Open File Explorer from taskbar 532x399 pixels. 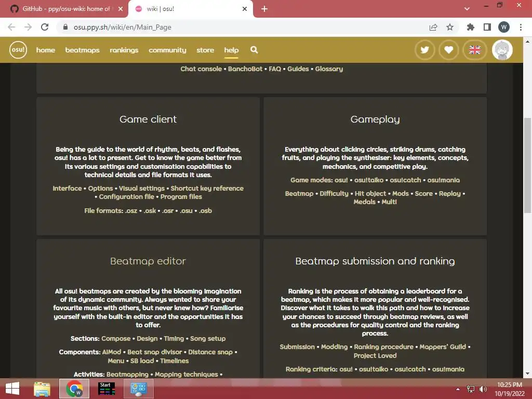(42, 389)
